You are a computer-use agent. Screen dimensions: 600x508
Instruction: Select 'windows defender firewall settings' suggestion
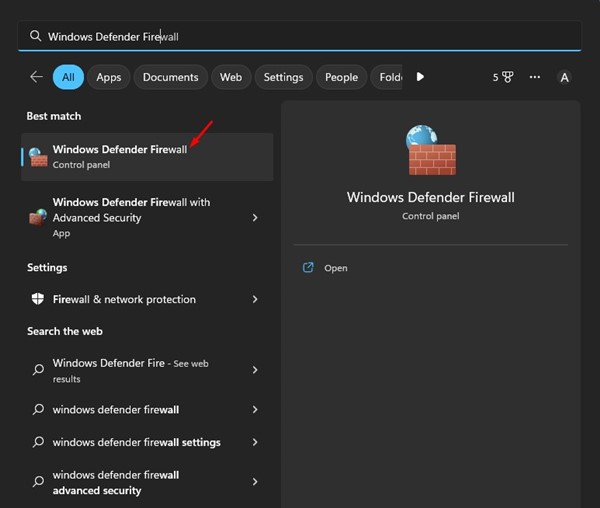click(x=147, y=442)
